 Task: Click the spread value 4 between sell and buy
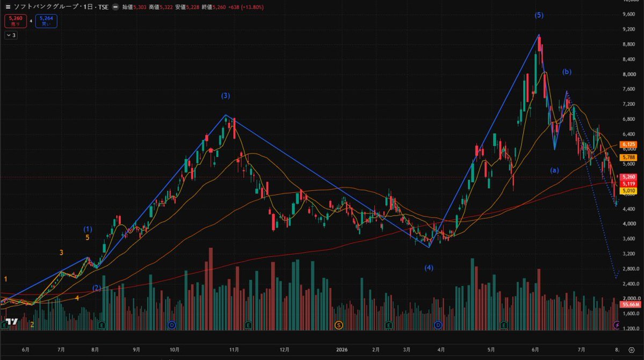(31, 21)
